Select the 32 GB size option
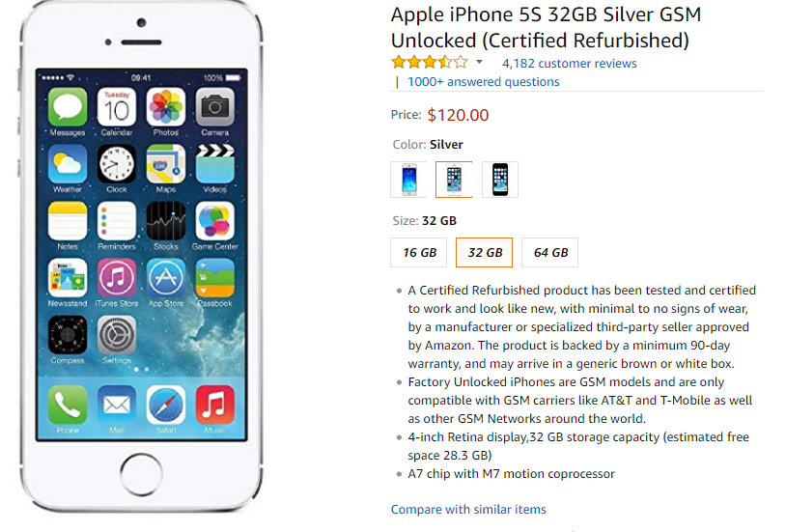The height and width of the screenshot is (532, 786). tap(484, 252)
